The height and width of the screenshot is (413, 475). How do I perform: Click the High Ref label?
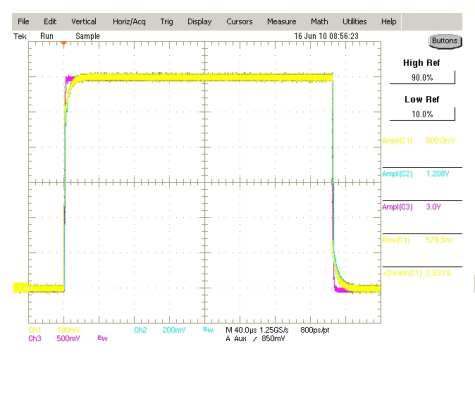[422, 63]
